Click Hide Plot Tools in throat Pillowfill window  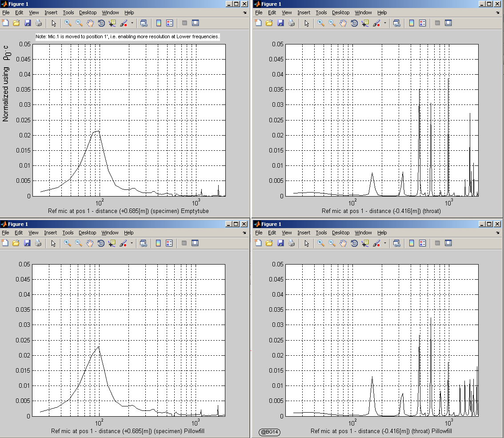click(x=437, y=243)
